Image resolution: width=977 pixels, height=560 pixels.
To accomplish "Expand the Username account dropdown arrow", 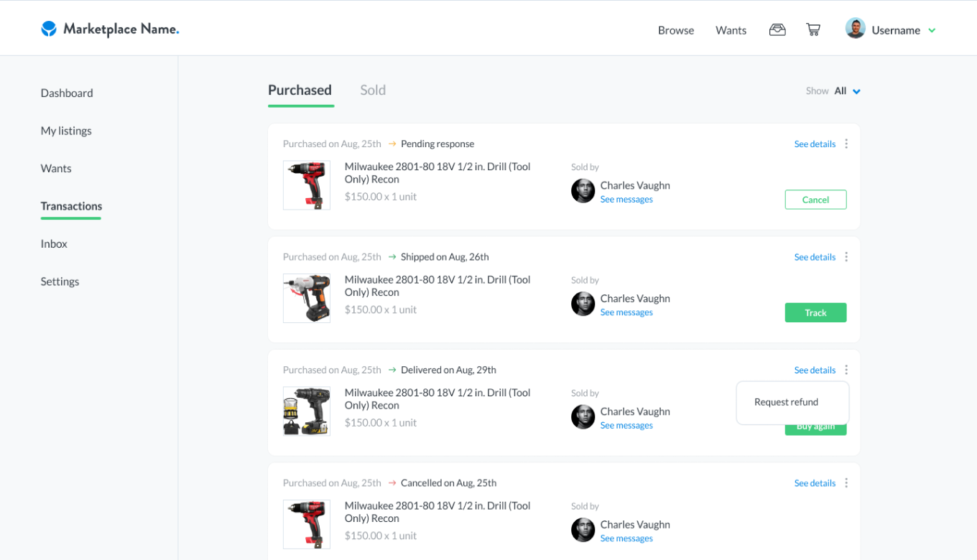I will pos(932,30).
